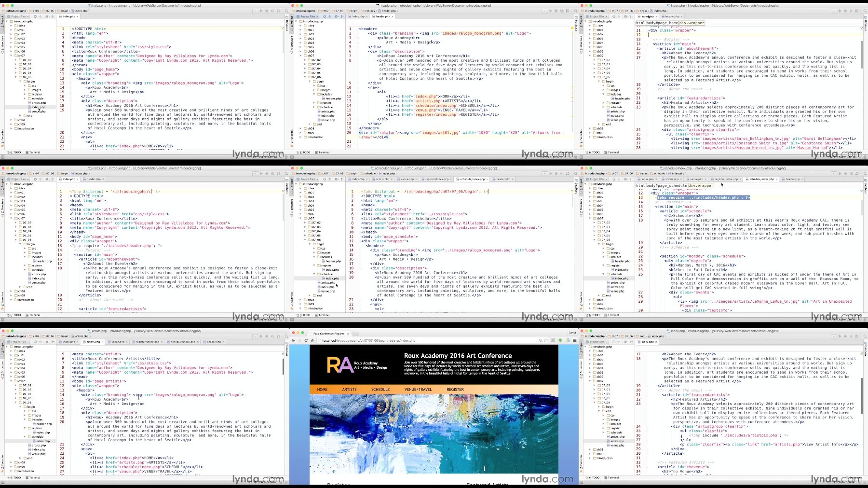Select venue.php file in artists.php window tree

pos(39,454)
